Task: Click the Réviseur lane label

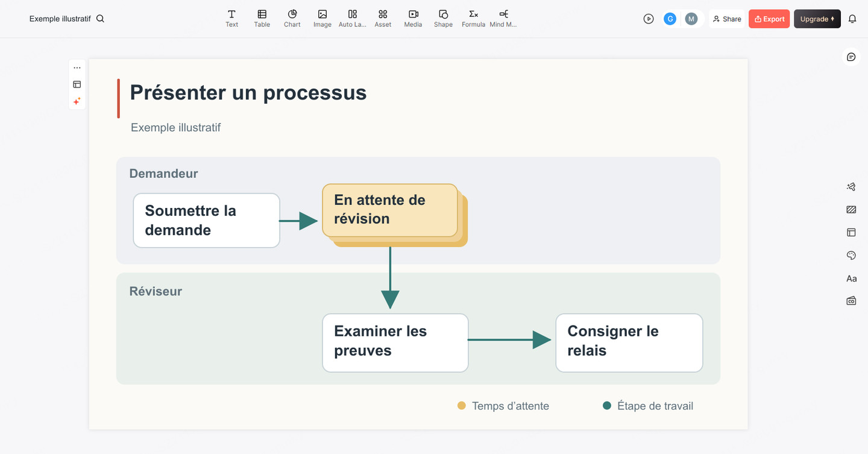Action: 156,291
